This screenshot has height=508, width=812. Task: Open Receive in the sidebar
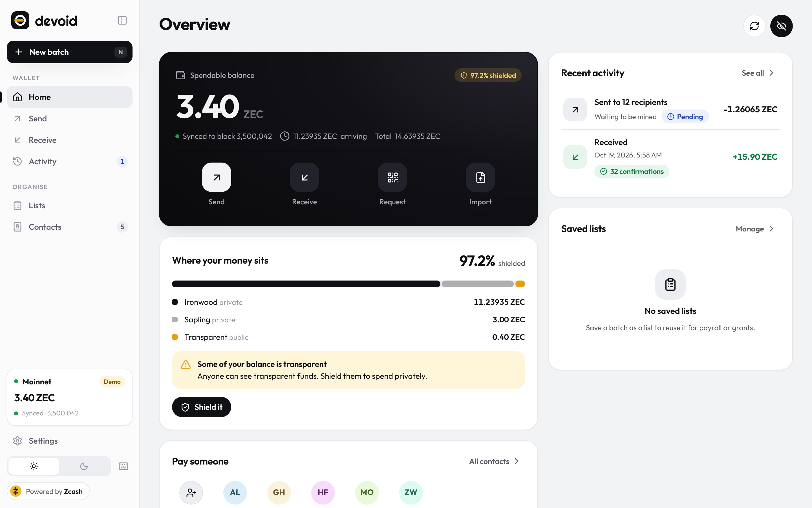pos(69,140)
